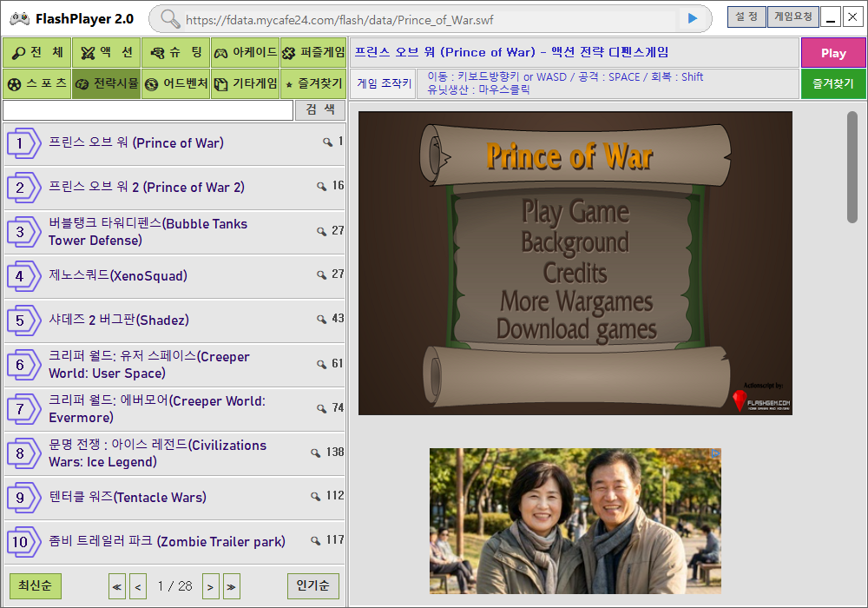Click number 2 badge for Prince of War 2

(x=23, y=188)
